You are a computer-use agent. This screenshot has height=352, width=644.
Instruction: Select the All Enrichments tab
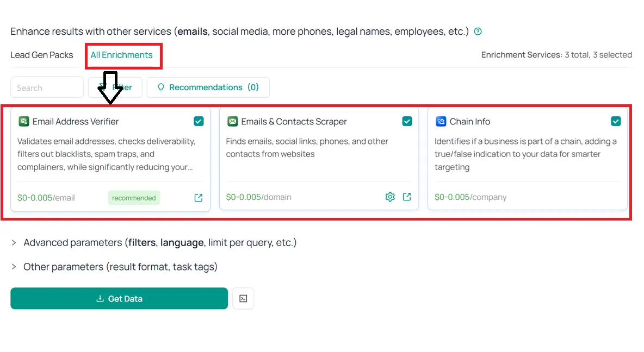(x=122, y=55)
